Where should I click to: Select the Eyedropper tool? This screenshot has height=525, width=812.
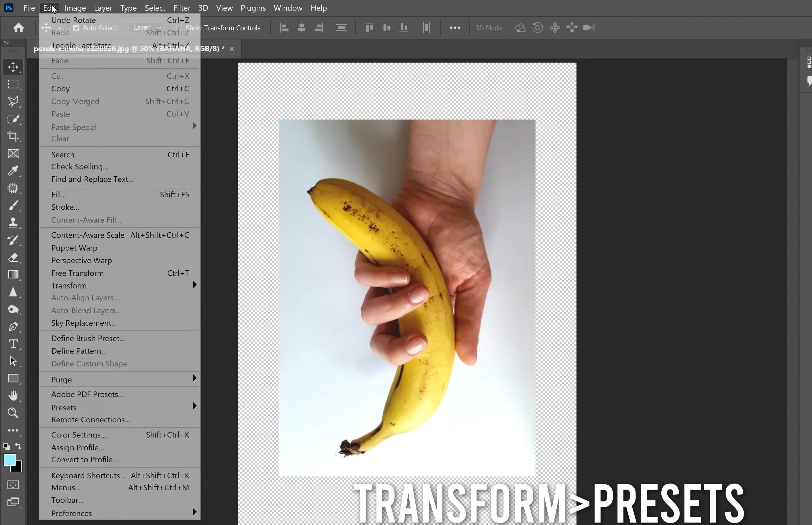pyautogui.click(x=13, y=171)
